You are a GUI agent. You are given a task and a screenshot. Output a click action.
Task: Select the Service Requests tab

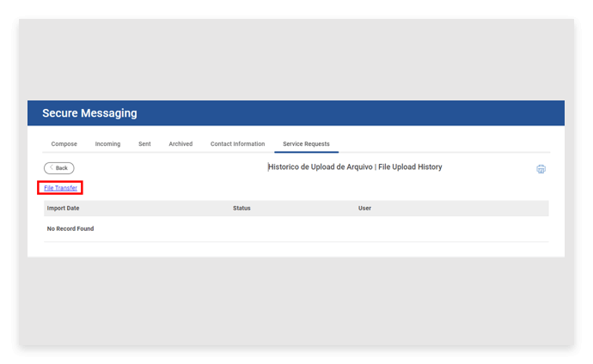(306, 144)
